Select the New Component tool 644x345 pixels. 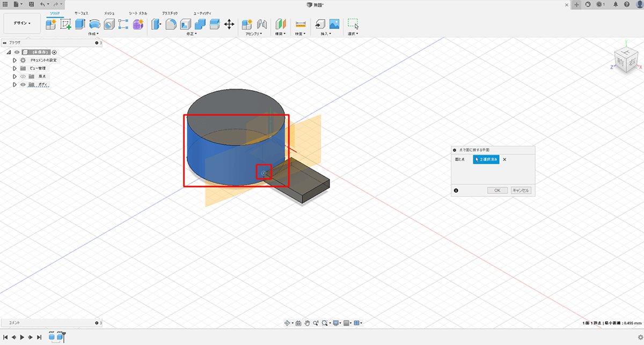click(x=52, y=24)
